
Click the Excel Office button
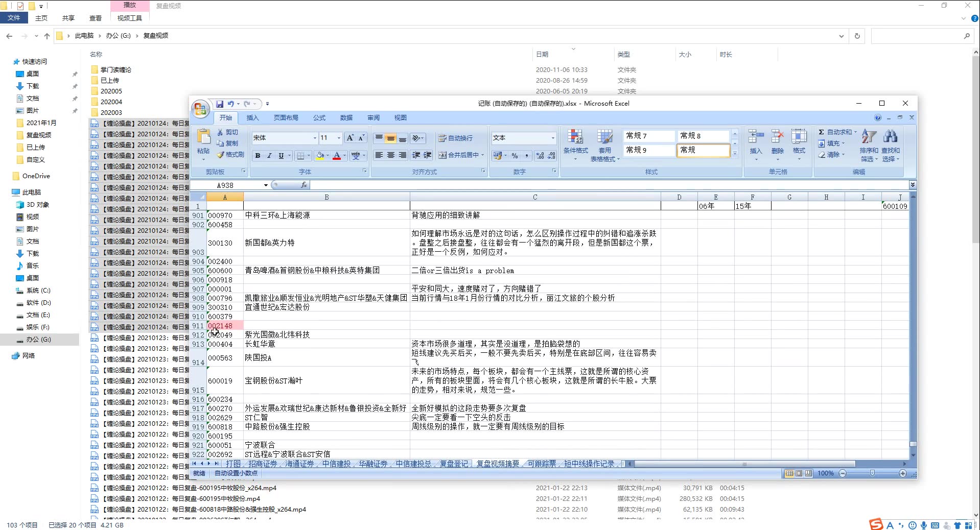coord(200,109)
